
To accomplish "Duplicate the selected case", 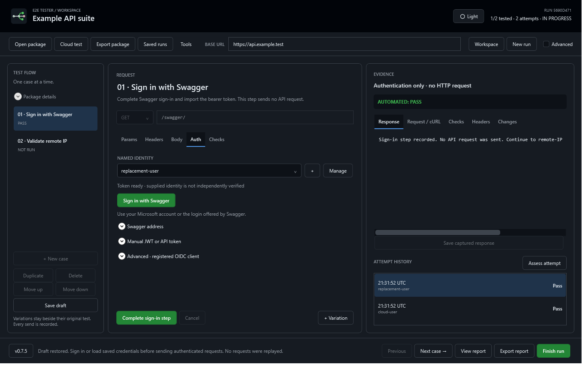I will (33, 276).
